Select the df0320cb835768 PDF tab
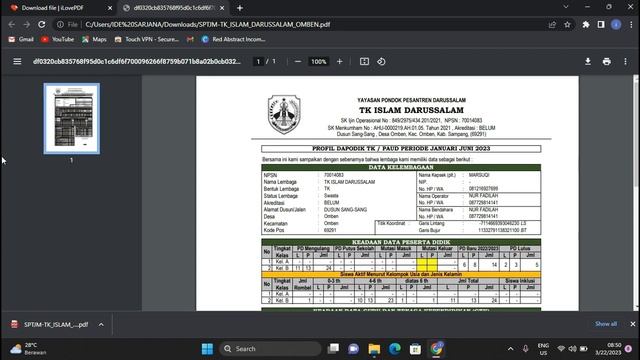This screenshot has height=360, width=640. (x=173, y=8)
